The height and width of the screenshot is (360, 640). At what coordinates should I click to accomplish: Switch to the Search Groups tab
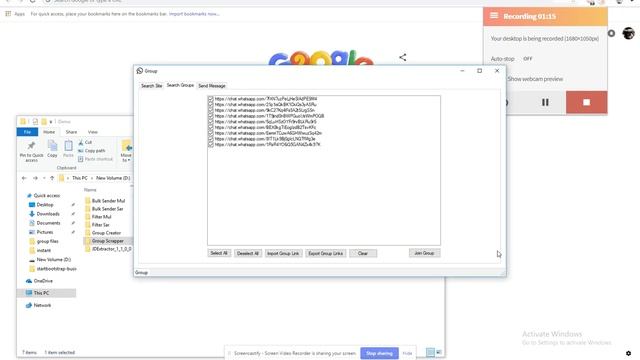[180, 85]
